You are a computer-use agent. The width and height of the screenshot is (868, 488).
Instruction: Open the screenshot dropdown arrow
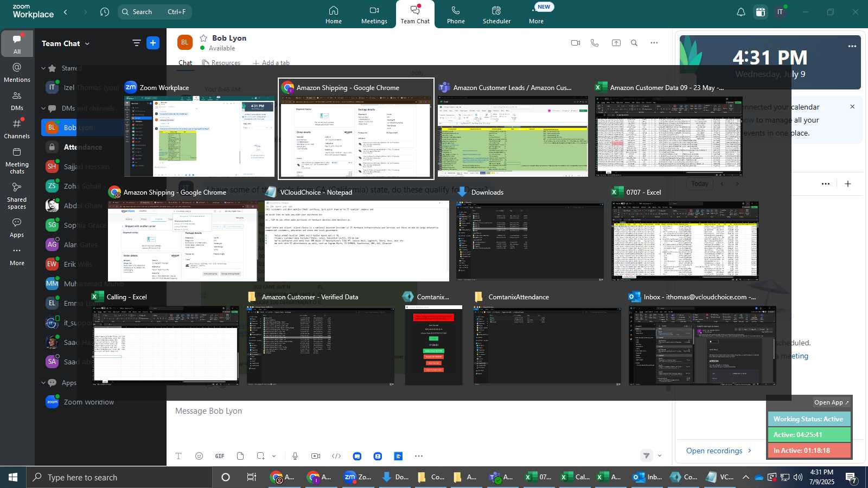coord(274,456)
